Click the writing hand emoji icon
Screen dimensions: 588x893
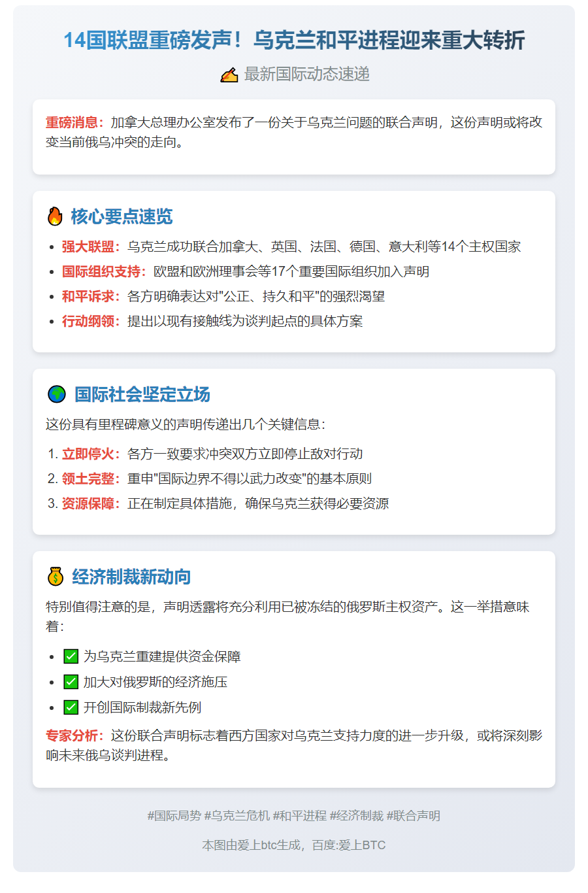pyautogui.click(x=229, y=75)
